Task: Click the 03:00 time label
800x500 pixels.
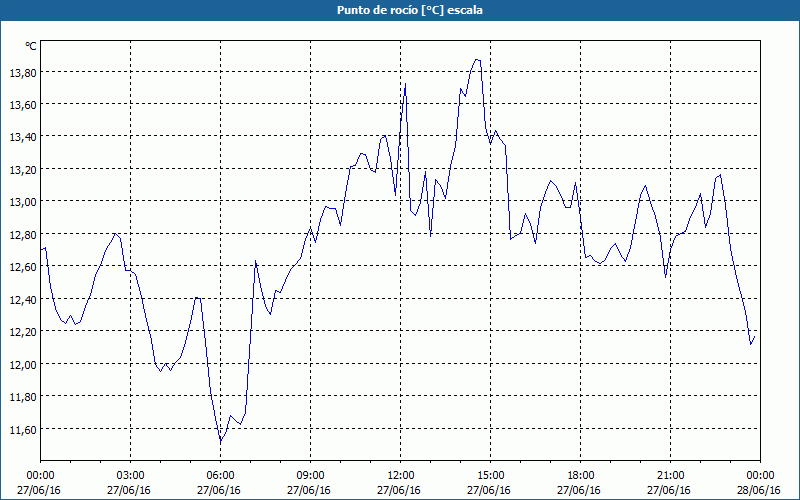Action: tap(131, 476)
